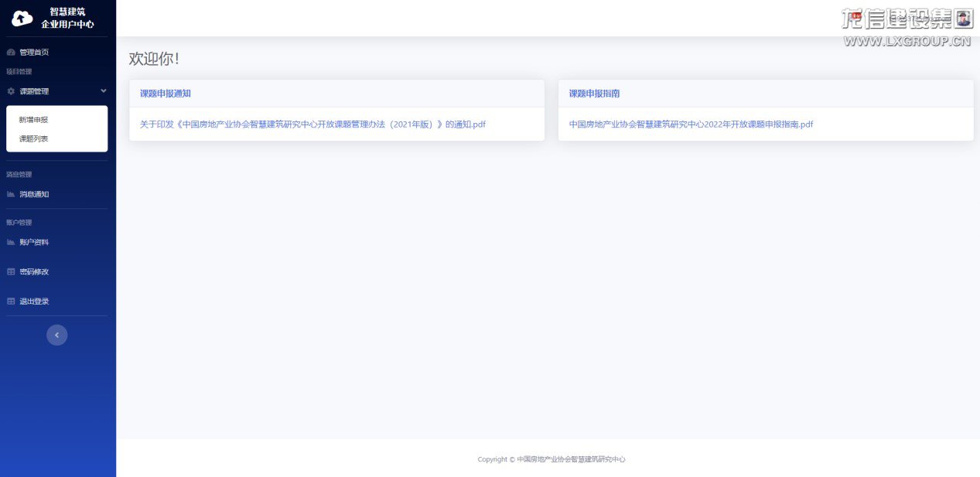The width and height of the screenshot is (980, 477).
Task: Click the table icon beside 退出登录
Action: coord(11,301)
